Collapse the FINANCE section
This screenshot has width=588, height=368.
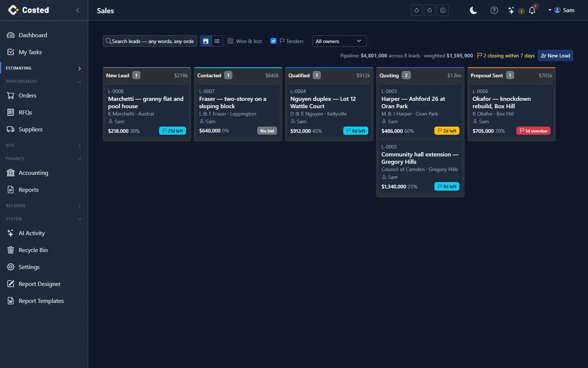pos(44,159)
